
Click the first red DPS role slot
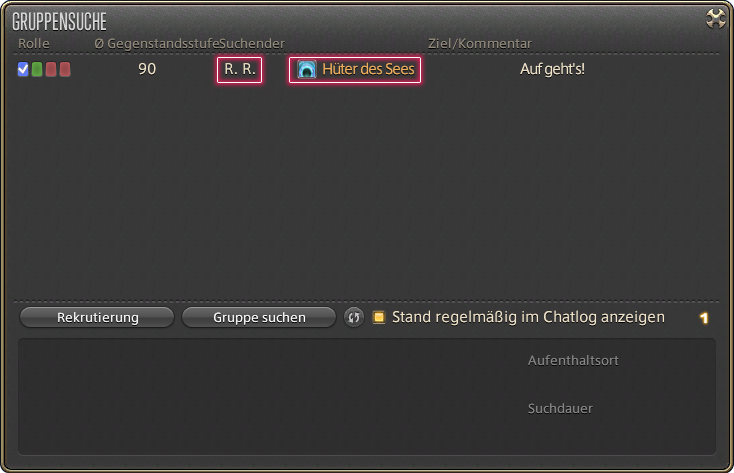point(51,69)
